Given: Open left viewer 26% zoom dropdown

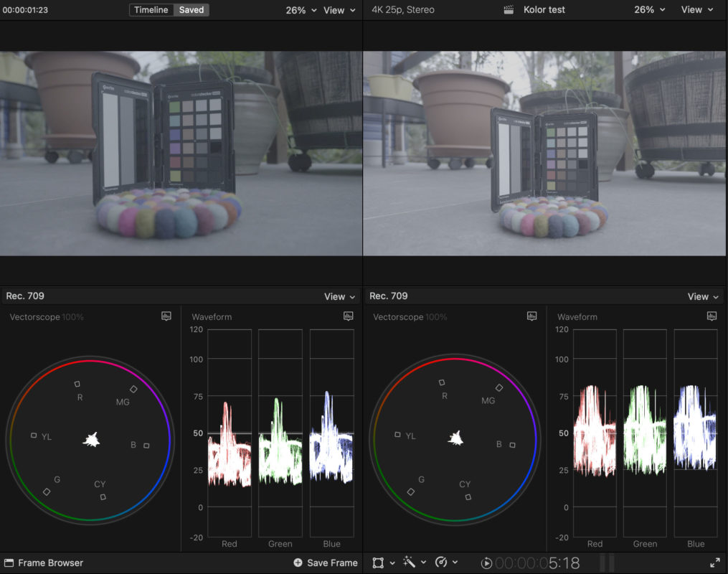Looking at the screenshot, I should coord(301,10).
